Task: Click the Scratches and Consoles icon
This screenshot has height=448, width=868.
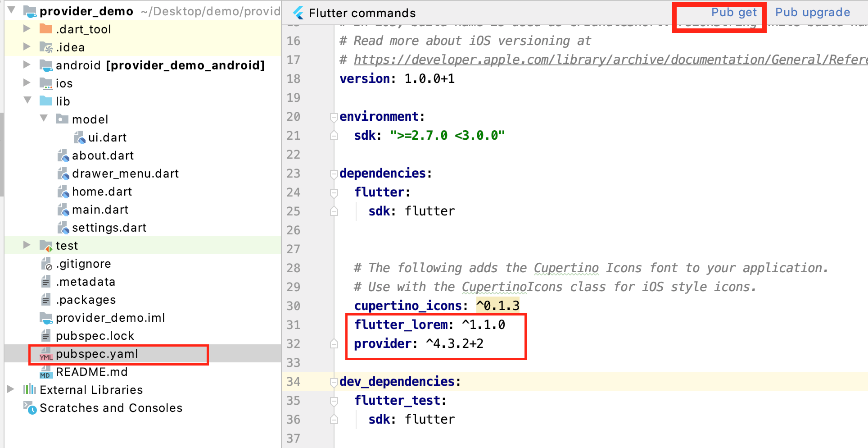Action: (x=30, y=408)
